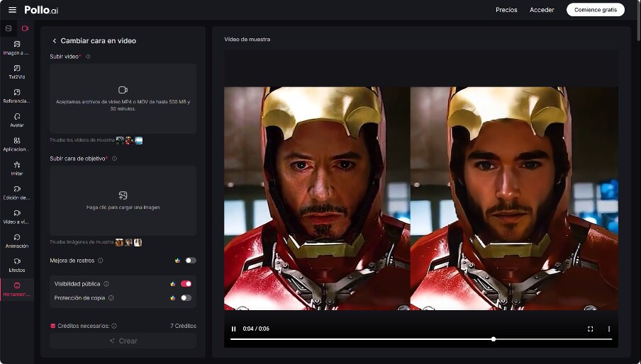
Task: Open the Animación sidebar tool
Action: pos(16,240)
